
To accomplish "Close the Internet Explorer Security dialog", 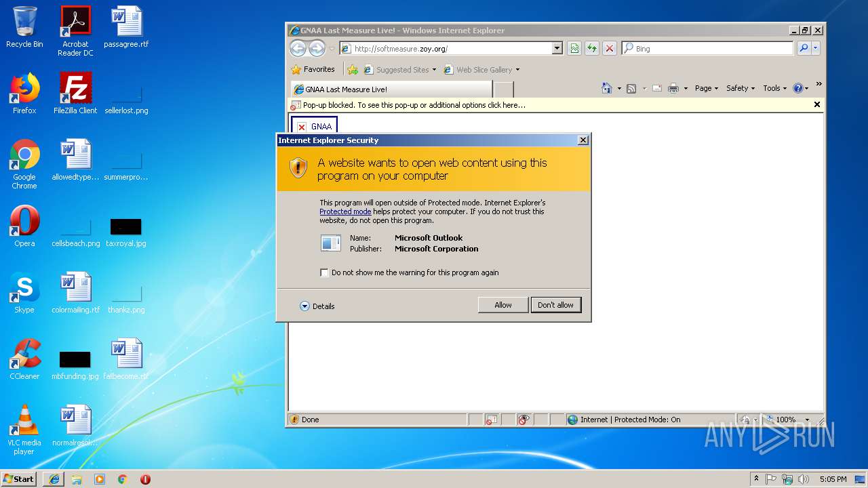I will click(583, 140).
